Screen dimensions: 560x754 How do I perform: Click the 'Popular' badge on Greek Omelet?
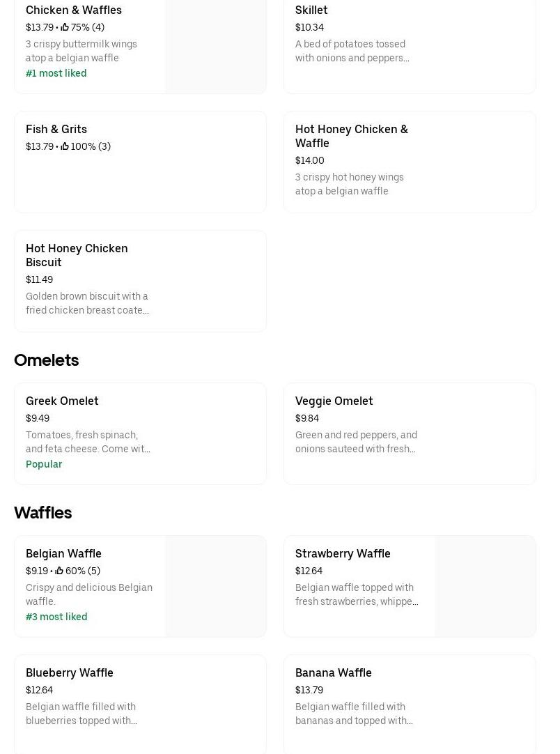point(44,465)
